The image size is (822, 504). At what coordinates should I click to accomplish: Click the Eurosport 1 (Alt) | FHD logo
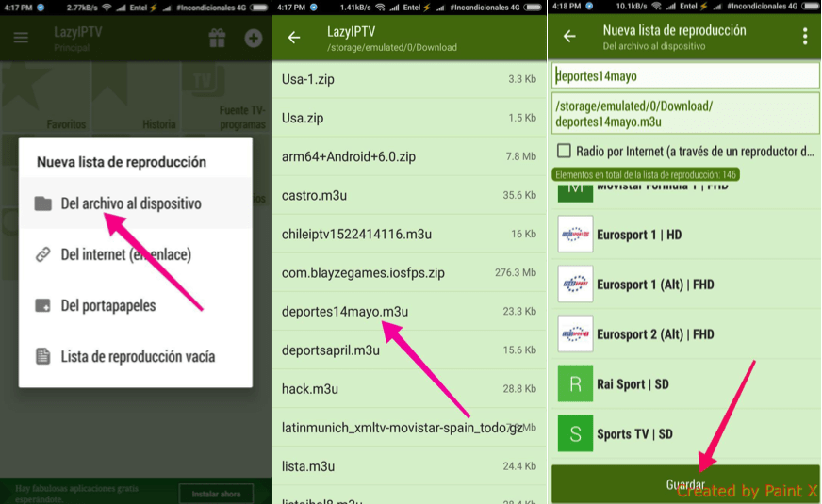coord(575,284)
